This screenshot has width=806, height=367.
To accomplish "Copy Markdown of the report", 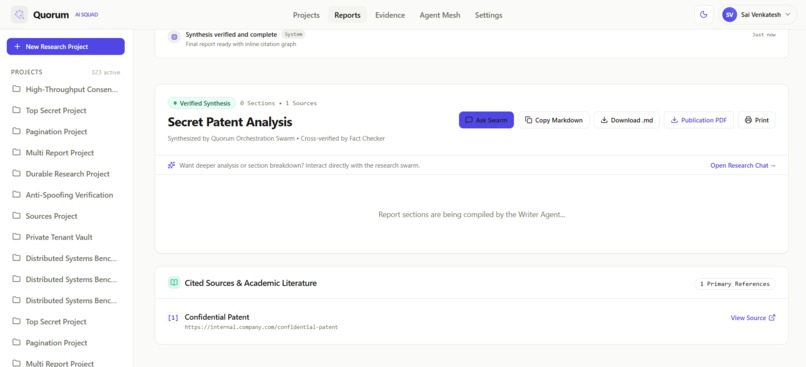I will (x=554, y=120).
